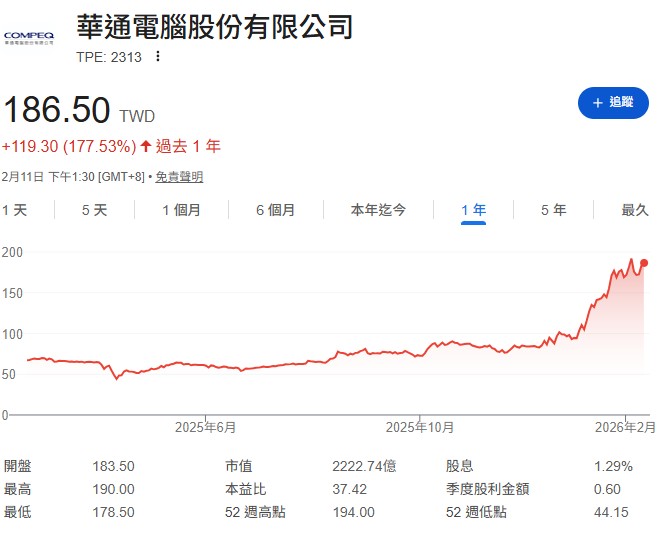This screenshot has height=537, width=657.
Task: Click the 開盤 value 183.50
Action: pyautogui.click(x=114, y=466)
